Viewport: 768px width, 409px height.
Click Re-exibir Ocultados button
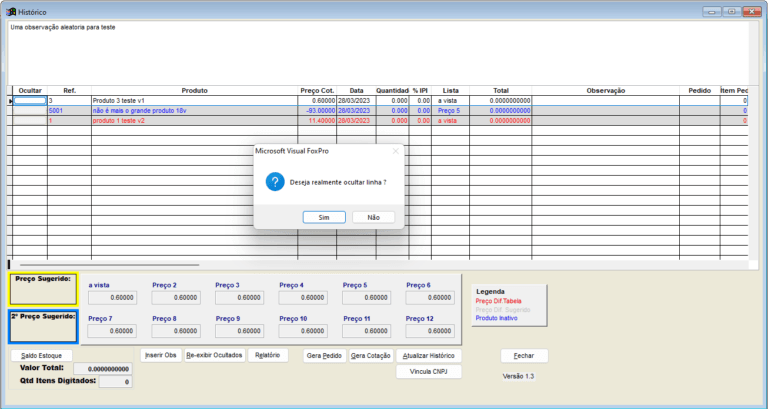pos(215,355)
